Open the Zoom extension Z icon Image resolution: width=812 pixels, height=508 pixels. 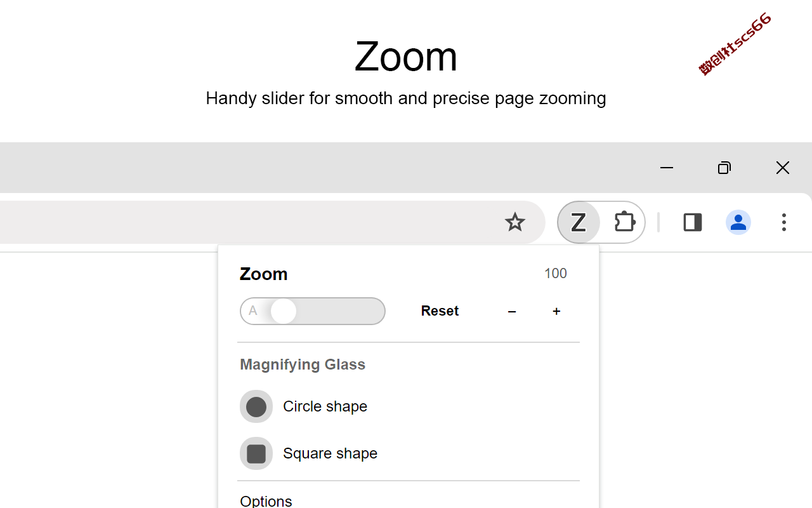[x=578, y=222]
